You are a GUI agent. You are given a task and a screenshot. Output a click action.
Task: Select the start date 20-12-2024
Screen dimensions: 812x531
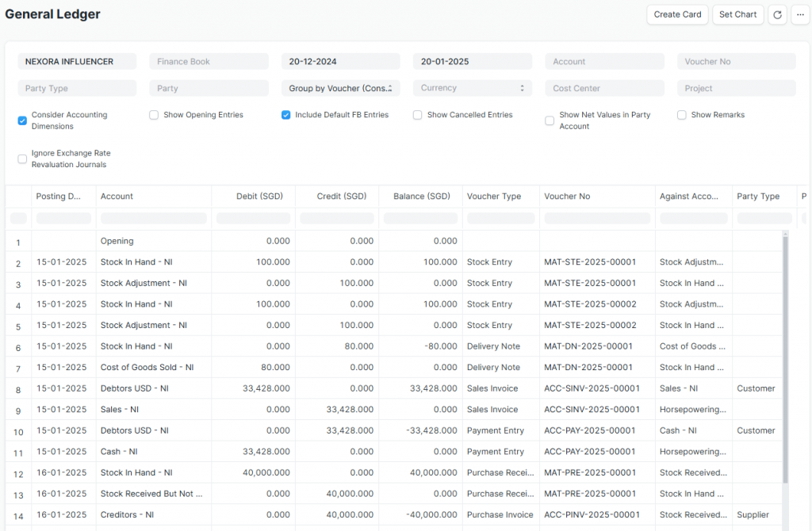[340, 61]
